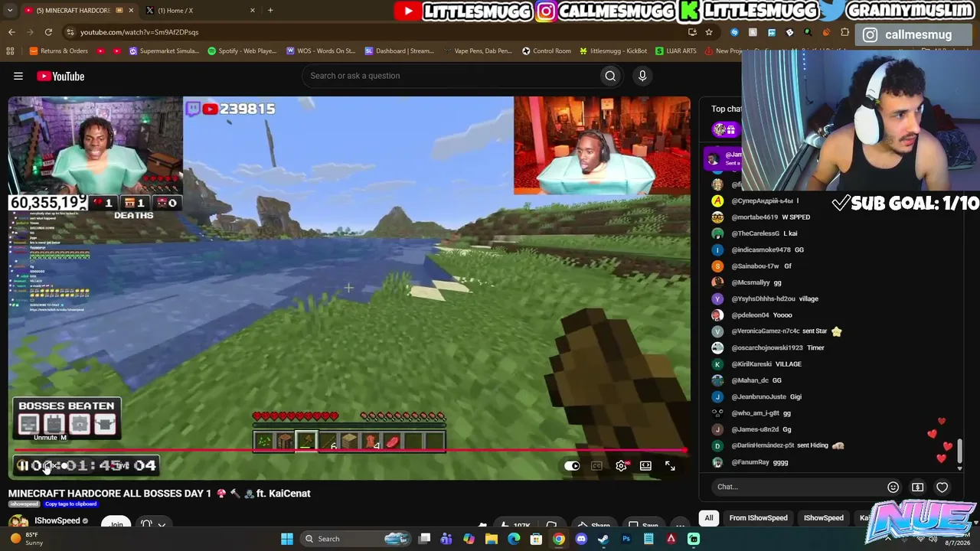Open the Vape Pens, Dab Pen... bookmark

pos(477,51)
